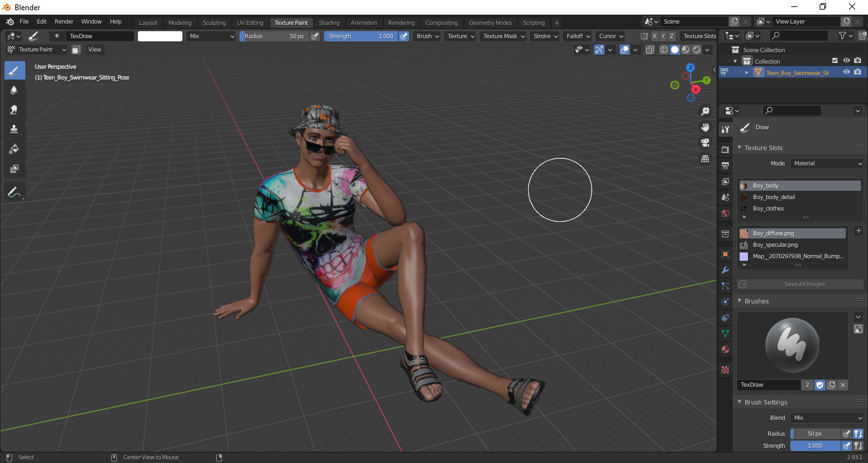Open the Texture Mask popover
The image size is (868, 463).
click(503, 36)
